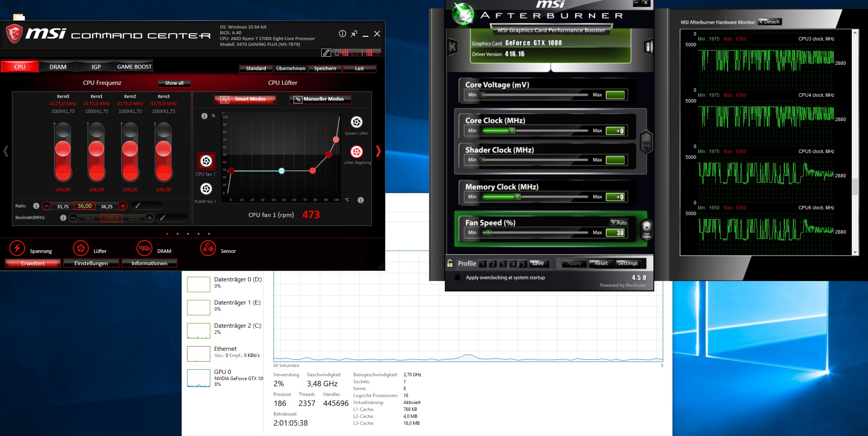Switch to the IGP tab
Viewport: 868px width, 436px height.
[96, 67]
